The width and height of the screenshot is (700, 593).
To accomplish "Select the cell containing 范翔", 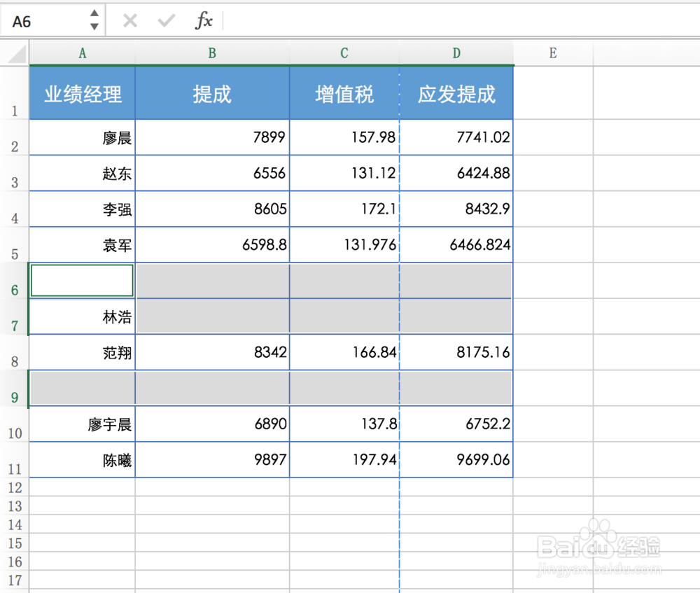I will pyautogui.click(x=82, y=352).
